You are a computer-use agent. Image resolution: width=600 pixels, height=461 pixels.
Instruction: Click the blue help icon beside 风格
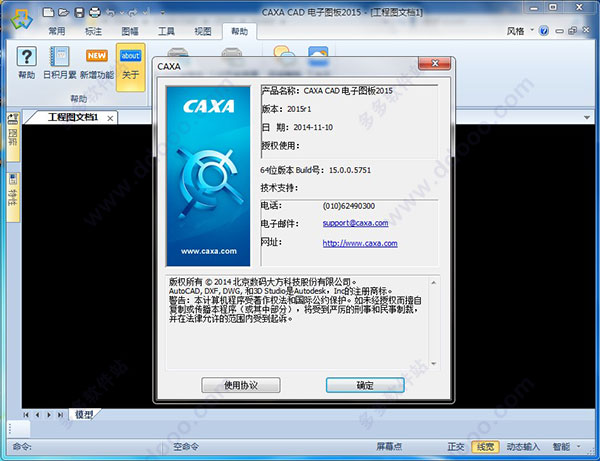tap(544, 31)
